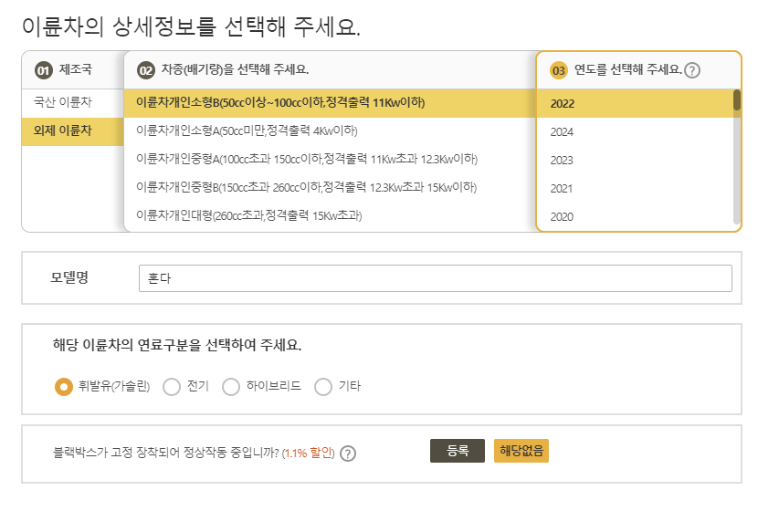Open help icon beside 연도를 선택해 주세요

tap(692, 70)
